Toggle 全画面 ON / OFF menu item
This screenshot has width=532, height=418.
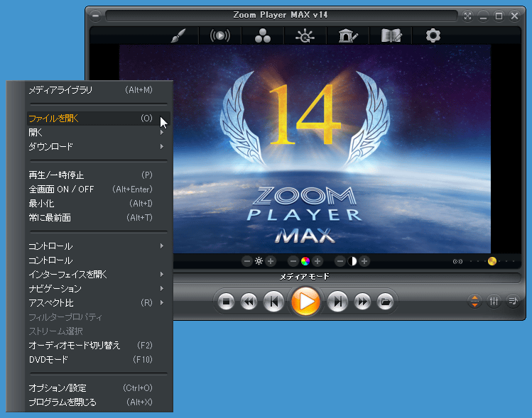point(99,189)
